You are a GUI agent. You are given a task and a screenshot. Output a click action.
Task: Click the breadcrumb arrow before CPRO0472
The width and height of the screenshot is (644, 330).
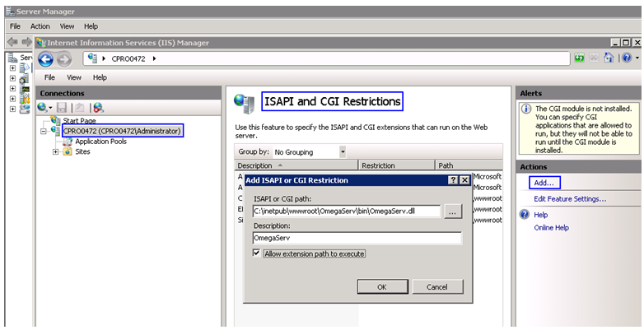click(104, 58)
